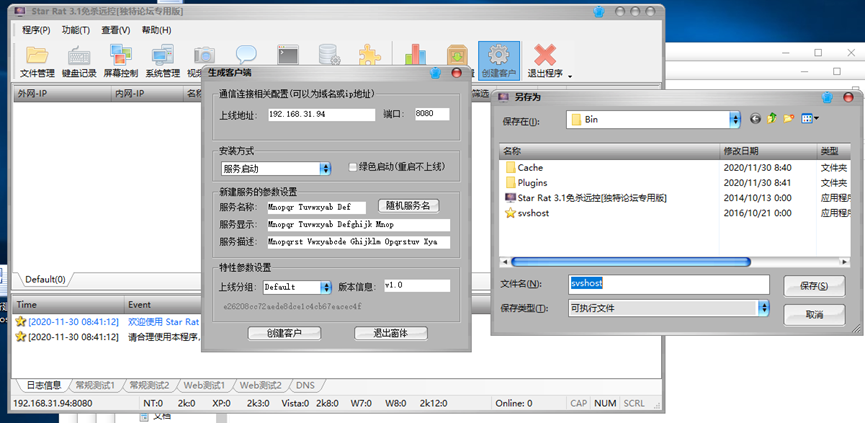Click the 端口 port field showing 8080
Image resolution: width=865 pixels, height=423 pixels.
click(432, 115)
